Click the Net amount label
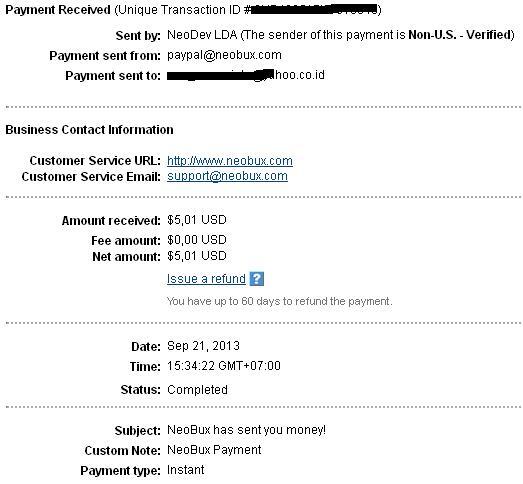The width and height of the screenshot is (523, 484). (x=127, y=257)
